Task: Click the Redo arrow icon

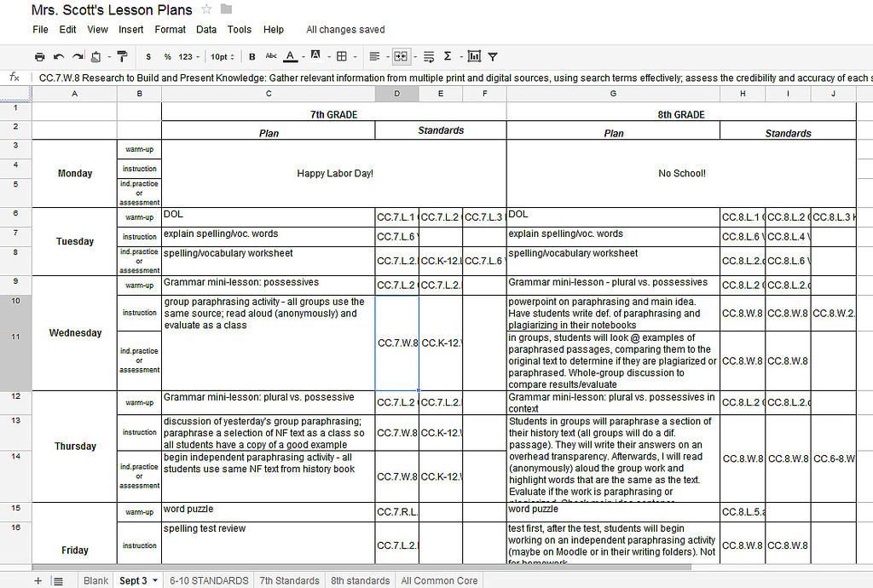Action: click(x=78, y=57)
